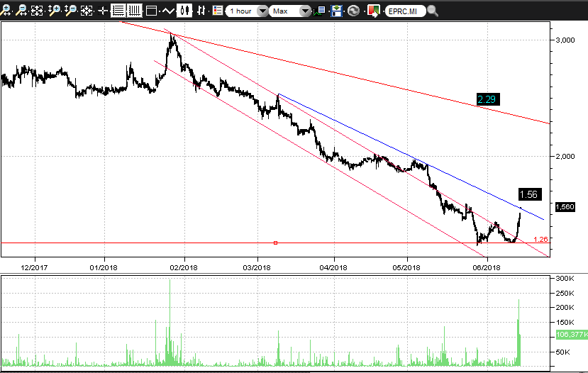This screenshot has width=588, height=373.
Task: Select the 1.56 price annotation
Action: pyautogui.click(x=530, y=194)
